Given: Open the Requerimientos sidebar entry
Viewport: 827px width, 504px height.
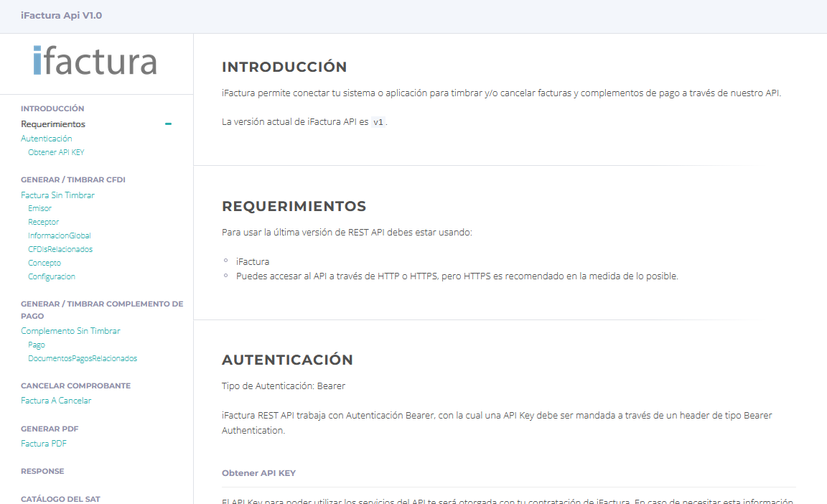Looking at the screenshot, I should click(53, 124).
